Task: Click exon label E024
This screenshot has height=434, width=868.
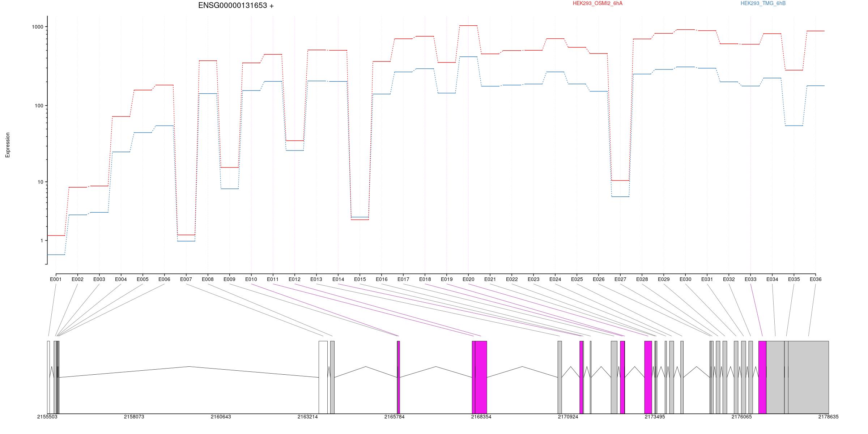Action: (555, 279)
